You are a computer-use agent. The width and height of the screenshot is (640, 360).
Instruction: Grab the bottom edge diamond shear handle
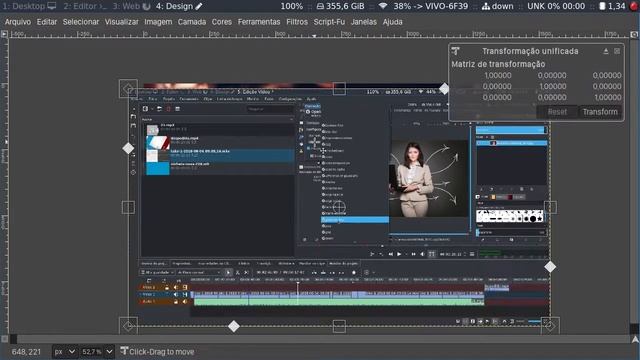233,326
